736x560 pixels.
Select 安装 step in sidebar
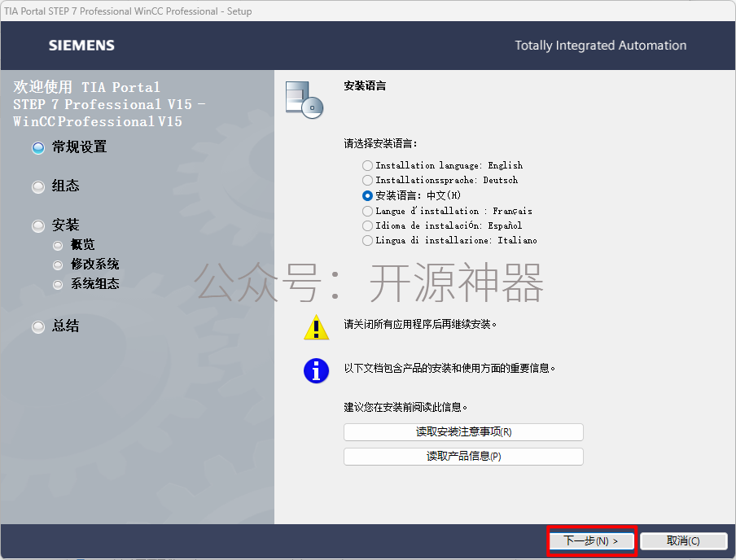tap(55, 225)
